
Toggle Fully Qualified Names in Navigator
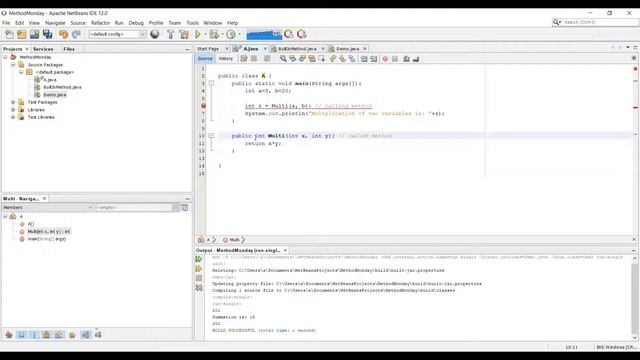coord(72,335)
